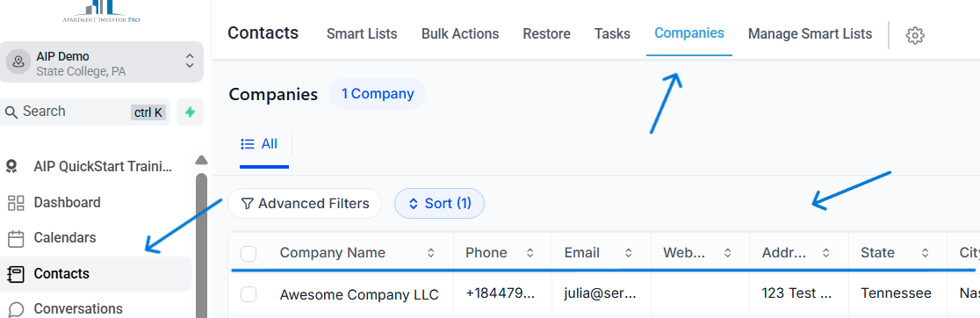Viewport: 980px width, 318px height.
Task: Click the green lightning bolt quick-action icon
Action: (190, 112)
